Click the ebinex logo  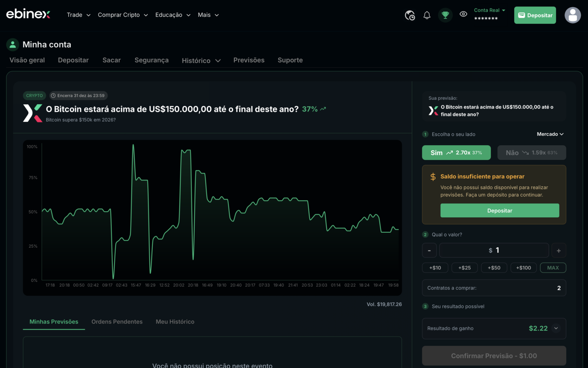(x=28, y=14)
